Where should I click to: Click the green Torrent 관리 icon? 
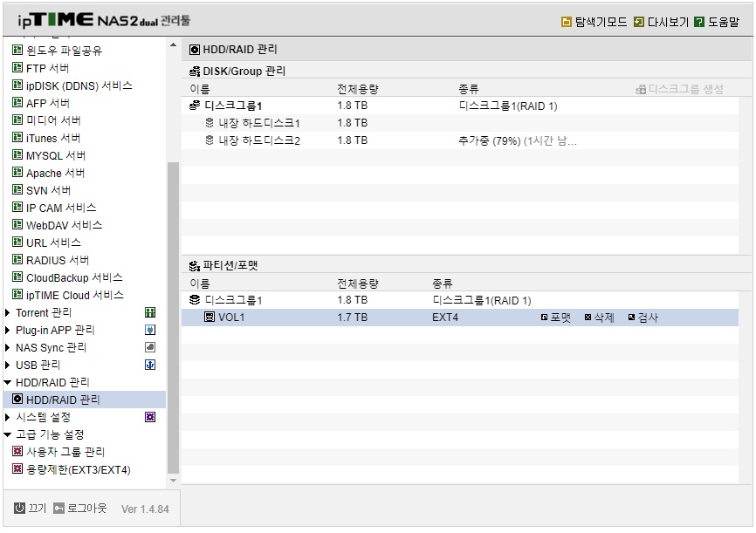pos(150,313)
